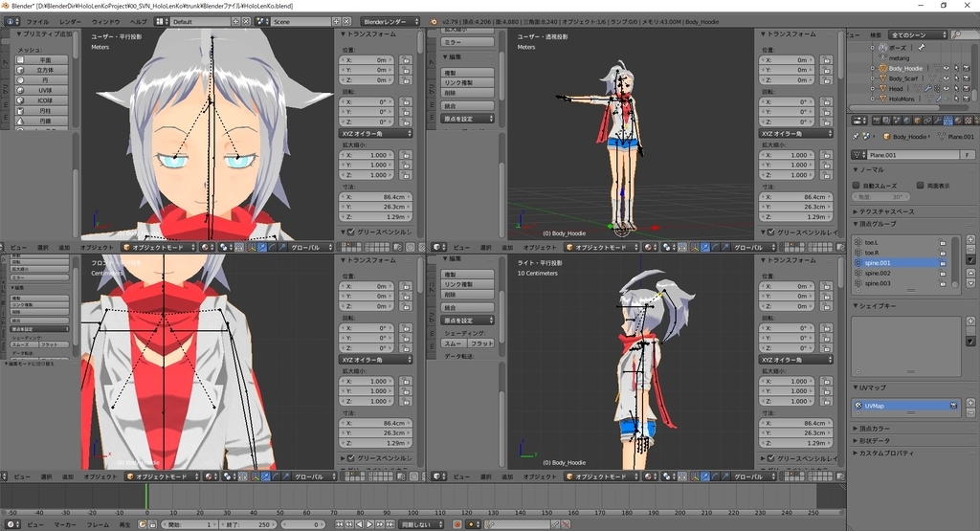Open the レンダー menu
The width and height of the screenshot is (980, 531).
(x=71, y=21)
